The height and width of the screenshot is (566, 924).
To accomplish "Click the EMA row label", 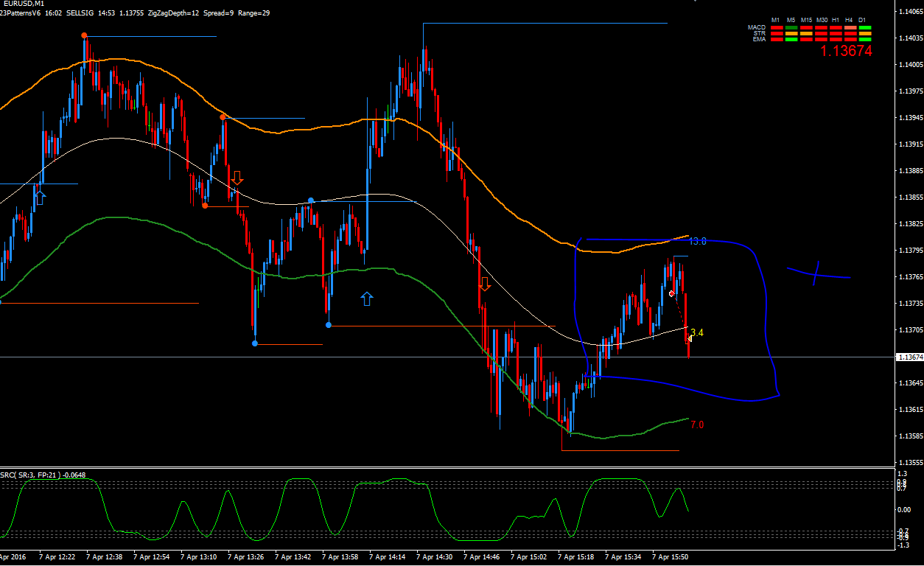I will [x=759, y=39].
